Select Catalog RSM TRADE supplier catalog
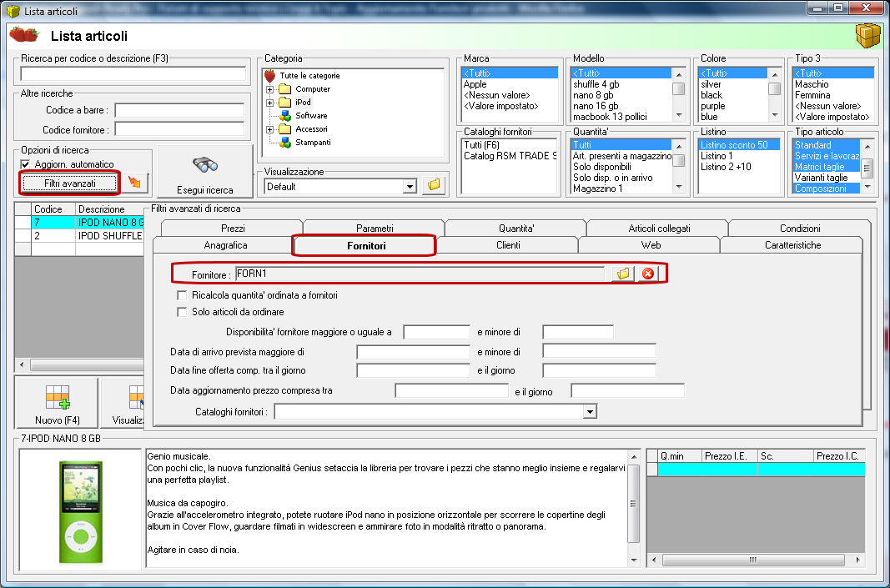Screen dimensions: 890x588 509,156
